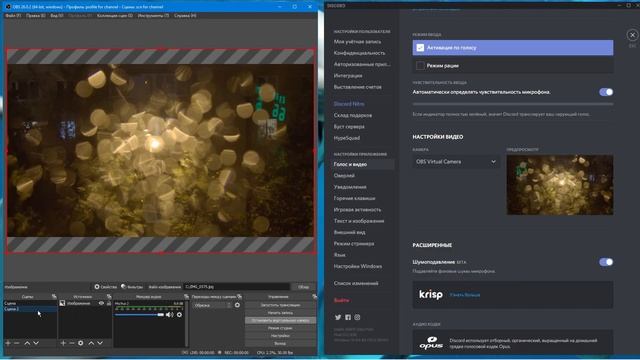Open Оверлей in Discord settings sidebar

click(344, 176)
